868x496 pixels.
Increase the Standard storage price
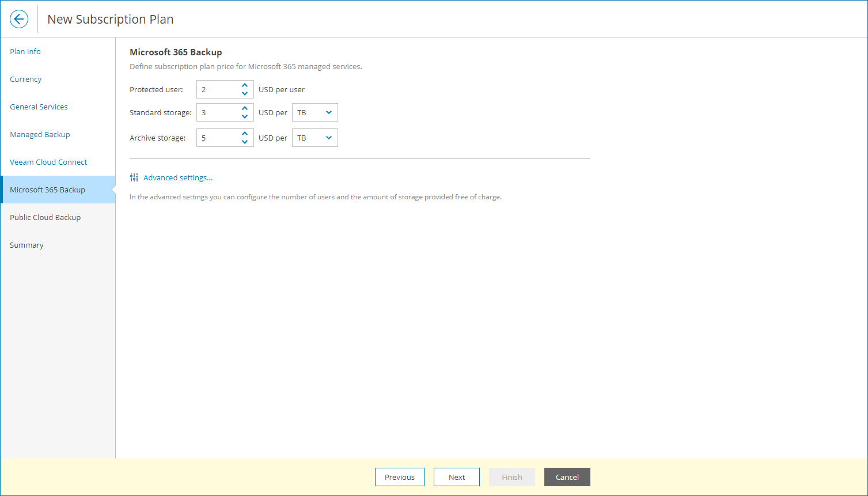[245, 108]
